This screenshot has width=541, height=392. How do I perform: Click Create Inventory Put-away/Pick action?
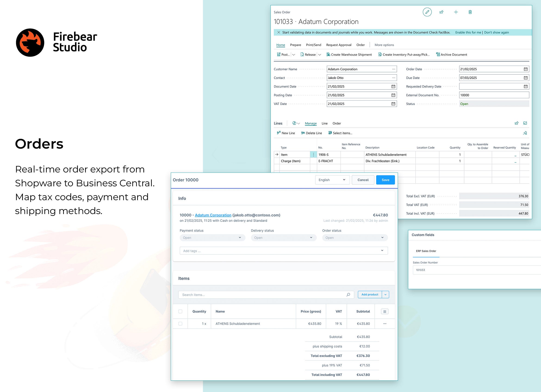pos(404,55)
